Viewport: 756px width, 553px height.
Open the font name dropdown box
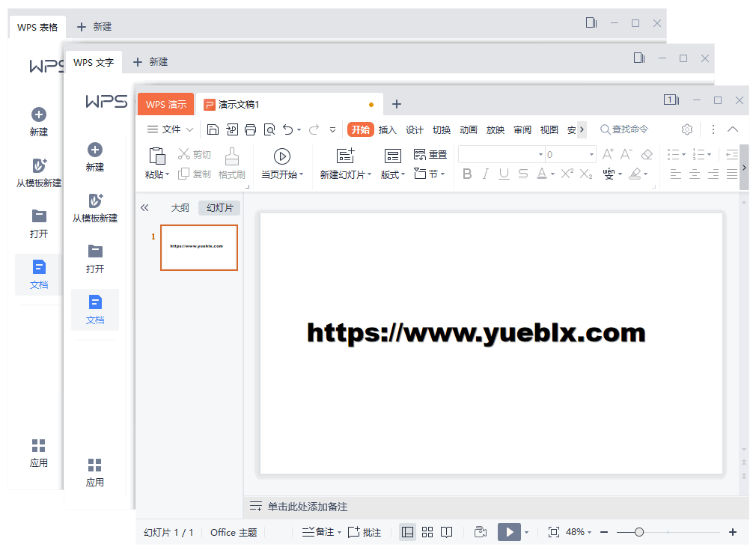coord(502,155)
